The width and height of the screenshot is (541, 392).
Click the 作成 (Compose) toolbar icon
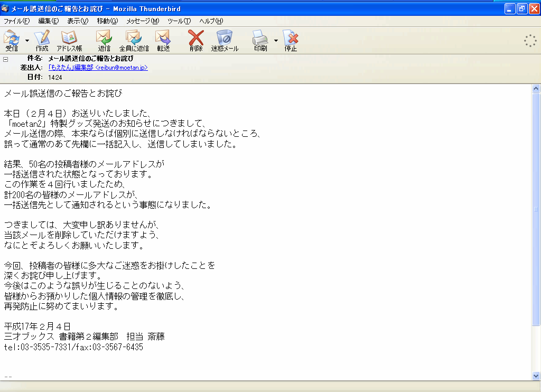click(42, 40)
